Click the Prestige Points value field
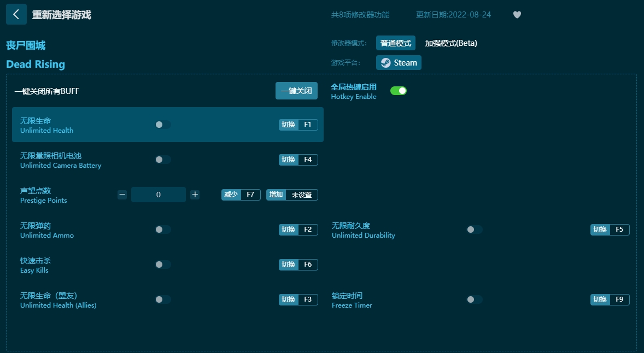This screenshot has height=353, width=644. point(159,195)
